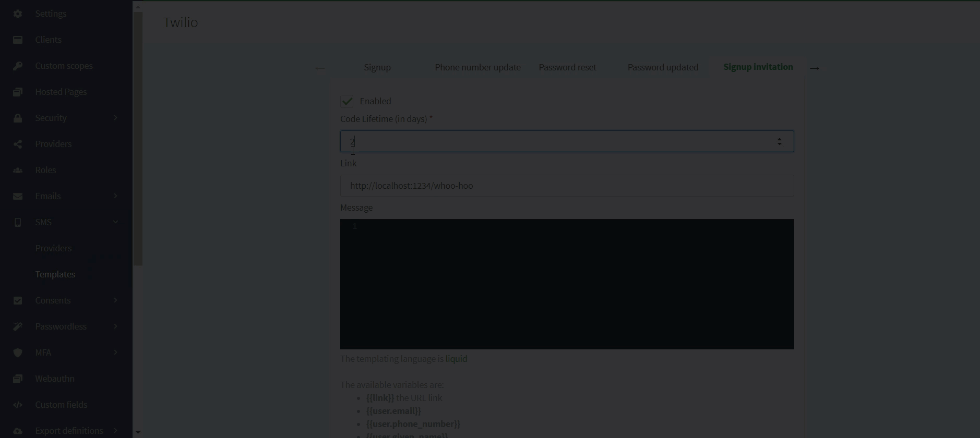Expand the Export definitions chevron
The height and width of the screenshot is (438, 980).
[x=115, y=431]
